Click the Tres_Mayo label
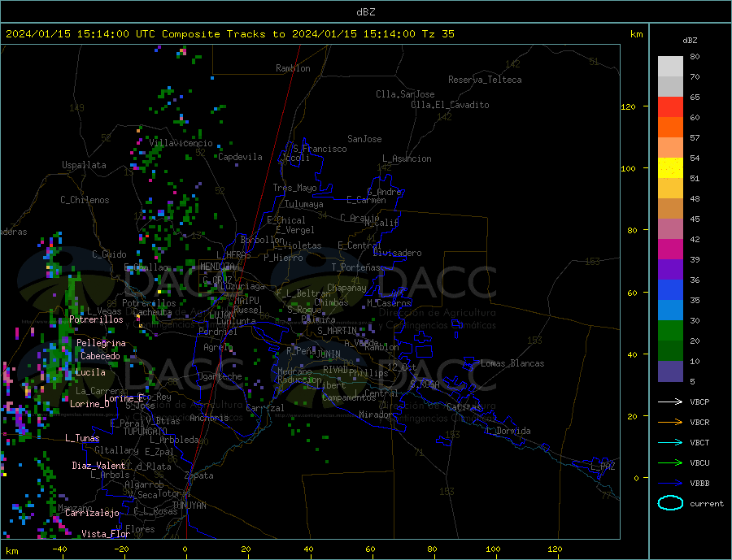Viewport: 732px width, 560px height. pos(295,188)
